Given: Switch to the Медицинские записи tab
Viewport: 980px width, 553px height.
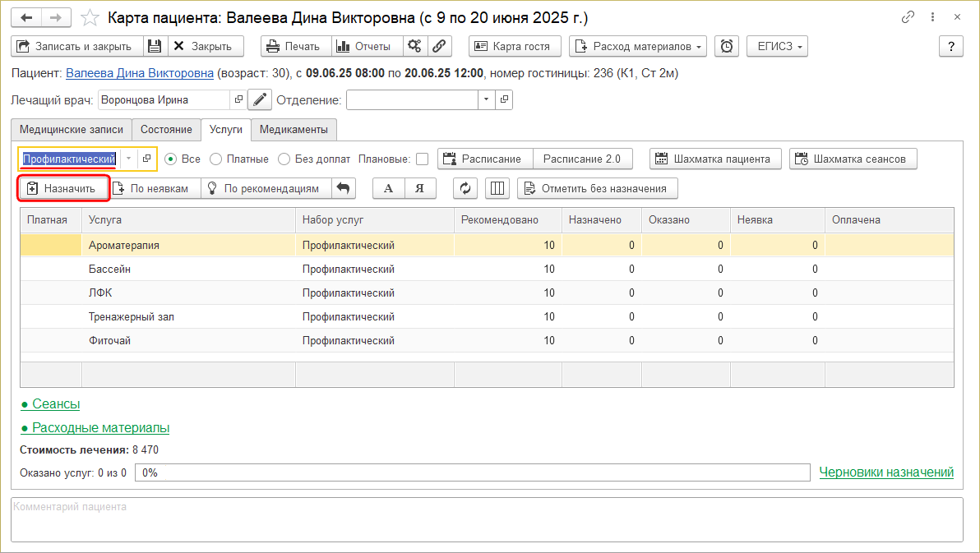Looking at the screenshot, I should 72,130.
